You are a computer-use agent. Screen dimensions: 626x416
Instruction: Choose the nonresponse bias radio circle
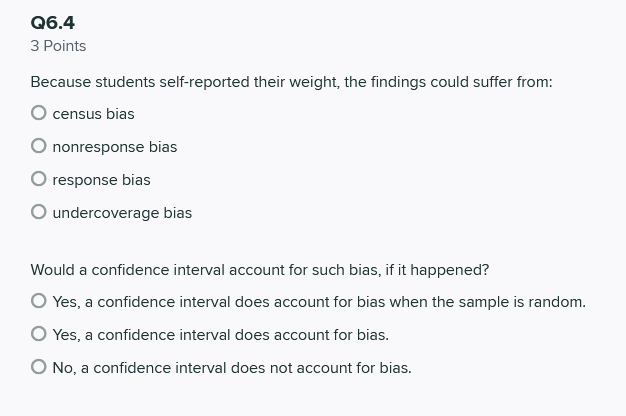pos(39,146)
